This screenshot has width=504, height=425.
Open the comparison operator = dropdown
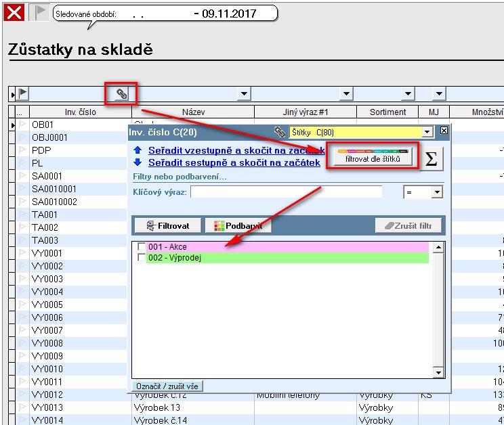pos(437,192)
